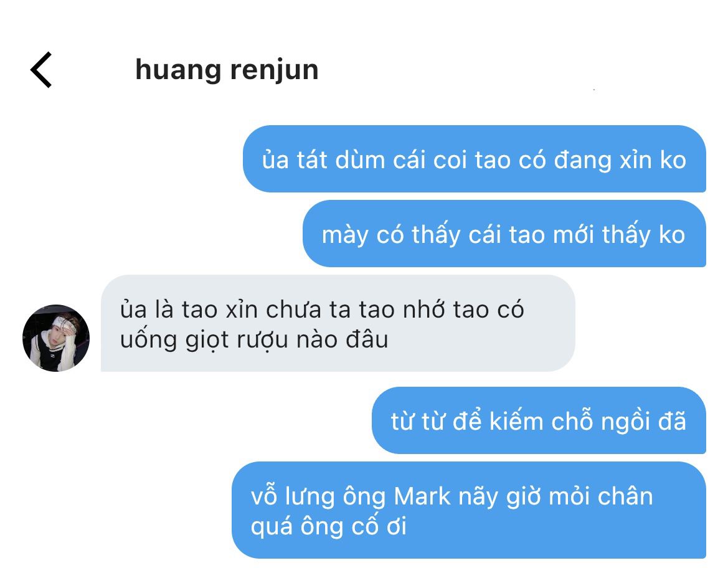Open huang renjun's round profile picture
This screenshot has width=728, height=568.
(55, 338)
